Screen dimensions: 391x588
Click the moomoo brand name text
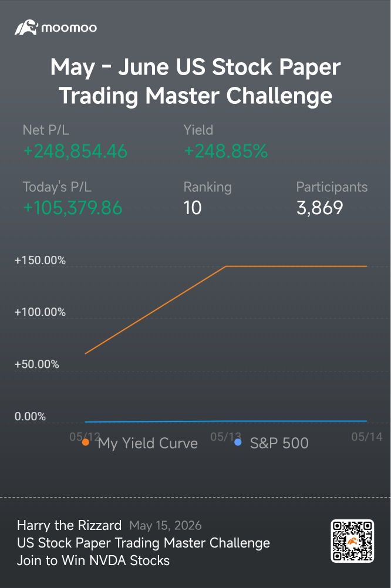pyautogui.click(x=69, y=28)
